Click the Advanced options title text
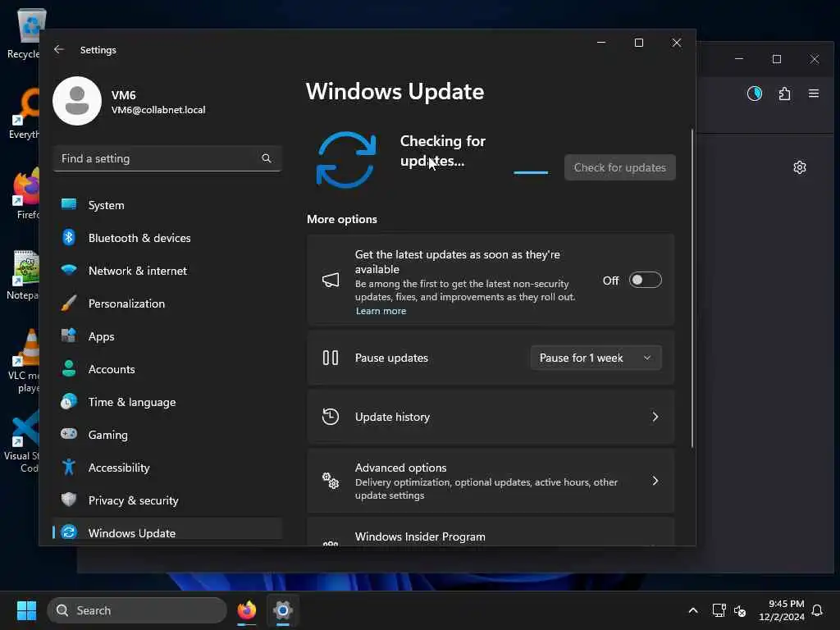Screen dimensions: 840x630 (400, 467)
